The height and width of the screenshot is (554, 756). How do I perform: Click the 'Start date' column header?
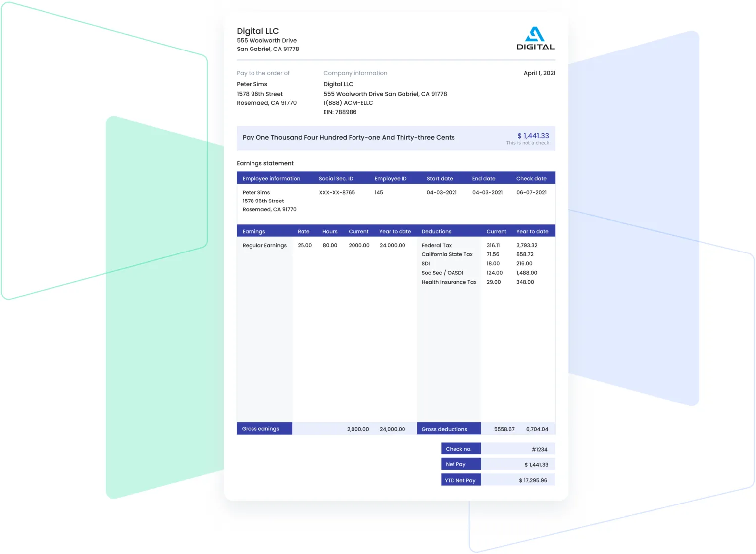tap(440, 179)
